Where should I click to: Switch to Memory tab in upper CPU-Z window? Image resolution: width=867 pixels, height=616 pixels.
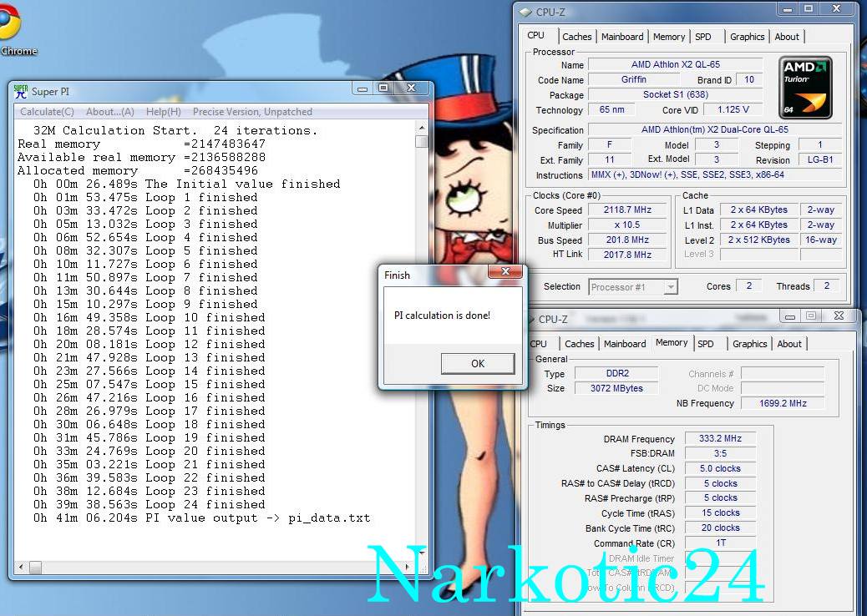click(x=668, y=37)
